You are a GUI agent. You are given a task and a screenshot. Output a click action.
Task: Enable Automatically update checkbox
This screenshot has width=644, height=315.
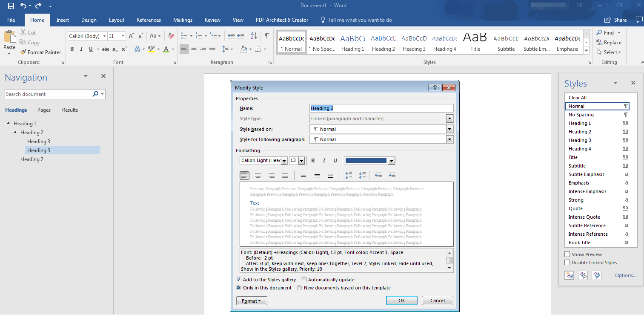click(x=303, y=280)
